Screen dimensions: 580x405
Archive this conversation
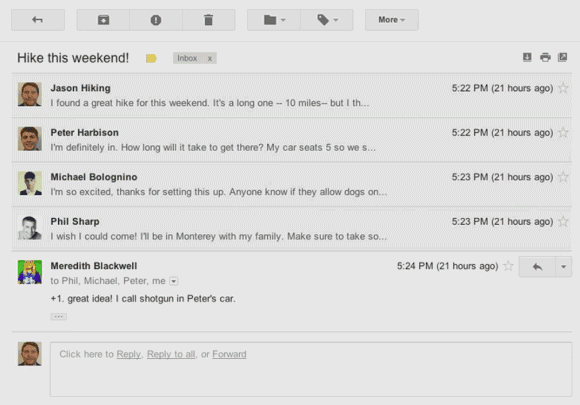coord(103,20)
